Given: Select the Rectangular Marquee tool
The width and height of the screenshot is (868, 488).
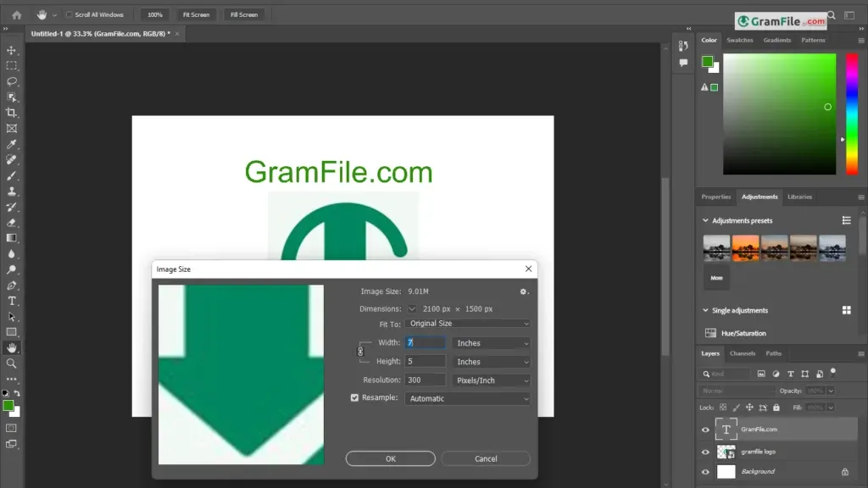Looking at the screenshot, I should [12, 66].
